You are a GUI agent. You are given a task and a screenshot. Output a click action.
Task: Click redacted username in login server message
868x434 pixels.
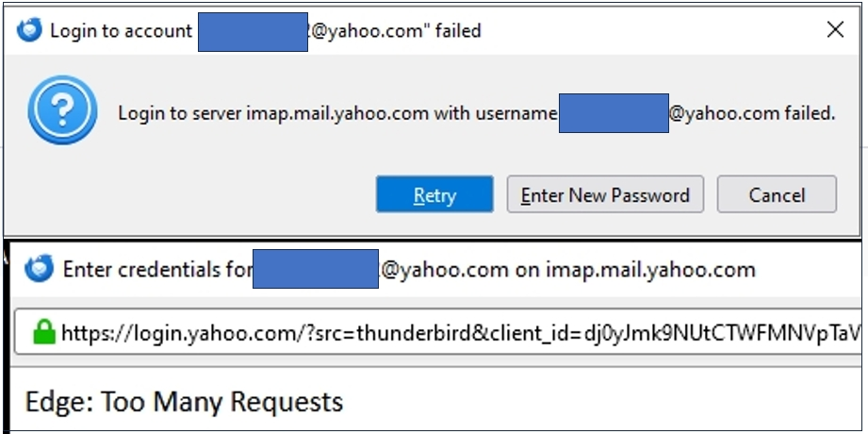[x=614, y=113]
